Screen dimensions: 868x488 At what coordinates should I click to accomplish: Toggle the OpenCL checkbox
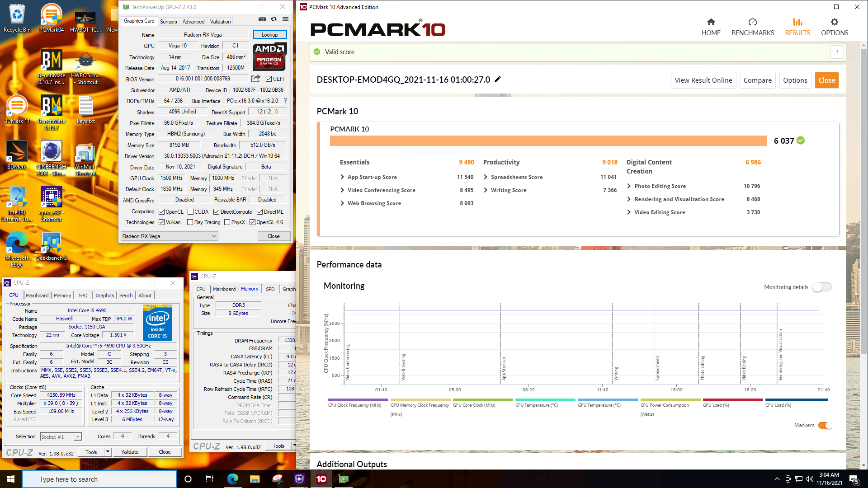(x=161, y=211)
